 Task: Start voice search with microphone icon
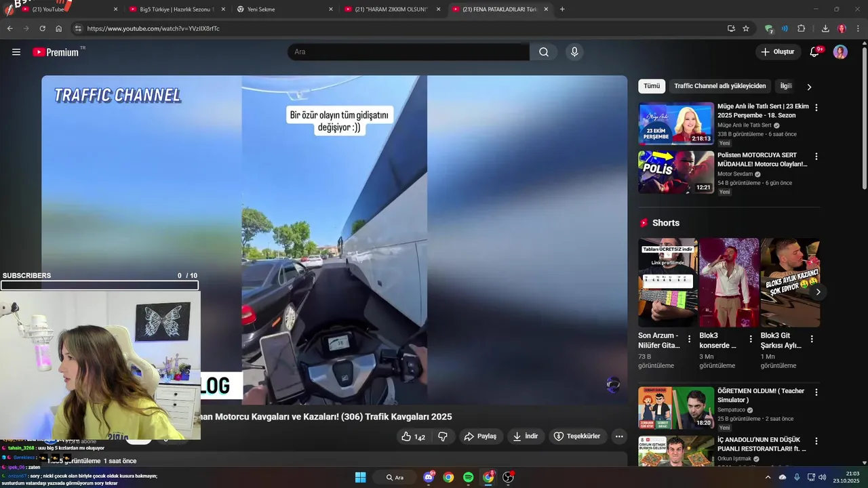click(574, 52)
